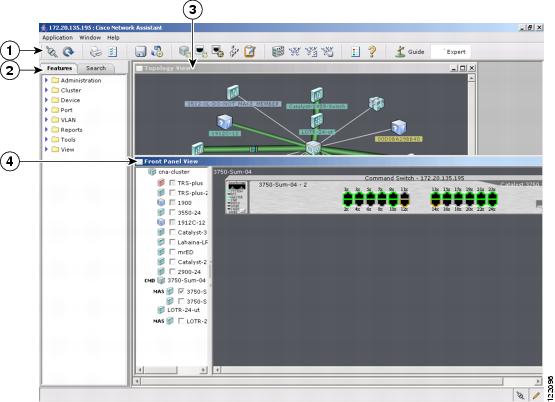Click the Print toolbar icon
This screenshot has height=402, width=555.
(x=96, y=52)
